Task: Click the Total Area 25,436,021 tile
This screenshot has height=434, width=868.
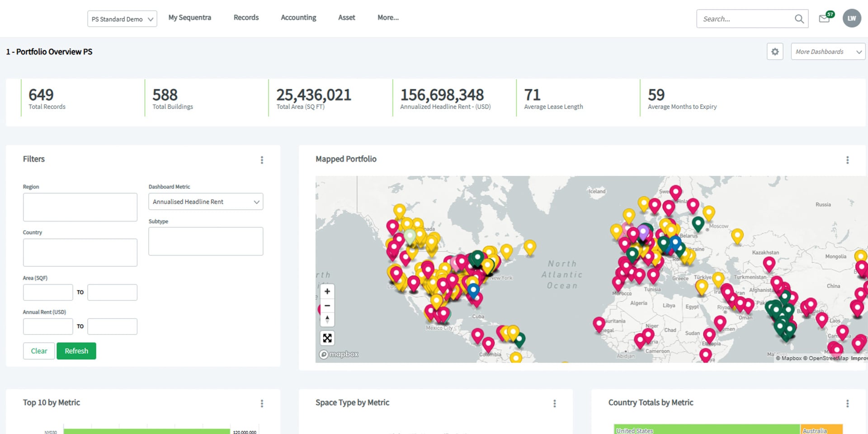Action: 330,98
